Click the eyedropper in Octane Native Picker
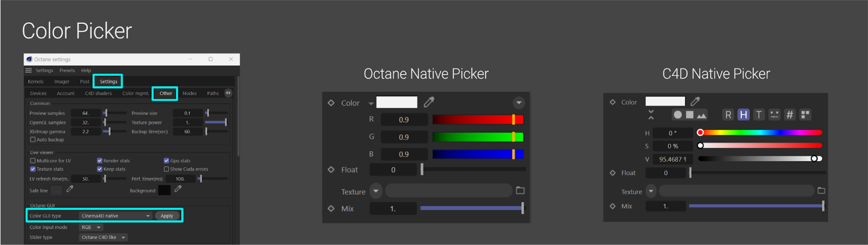This screenshot has height=245, width=868. pyautogui.click(x=429, y=102)
